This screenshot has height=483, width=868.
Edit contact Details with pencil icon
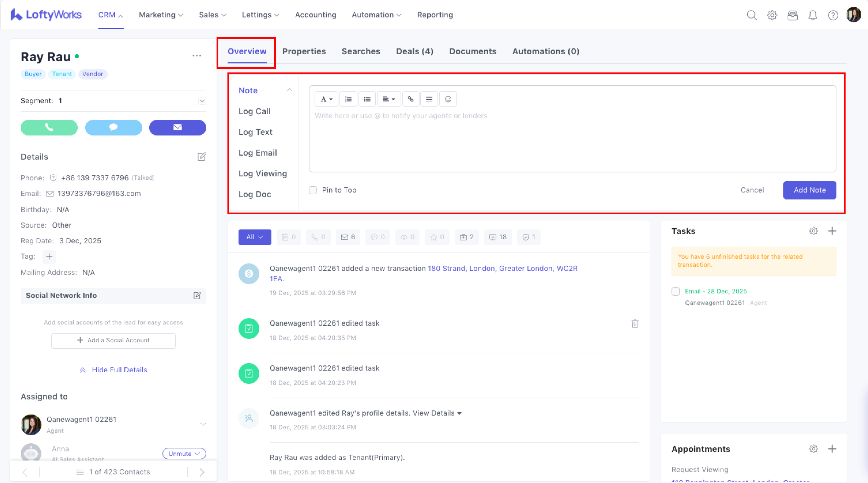pos(201,157)
